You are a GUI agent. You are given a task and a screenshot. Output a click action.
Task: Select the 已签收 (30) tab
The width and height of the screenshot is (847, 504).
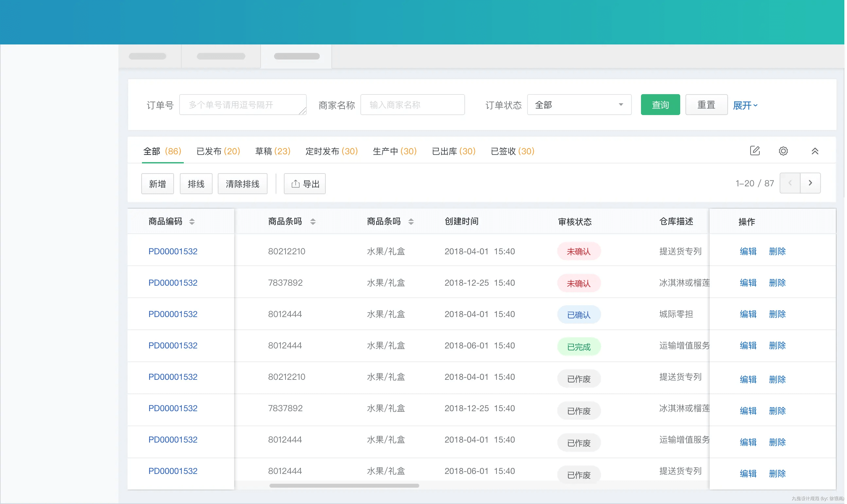click(x=513, y=151)
